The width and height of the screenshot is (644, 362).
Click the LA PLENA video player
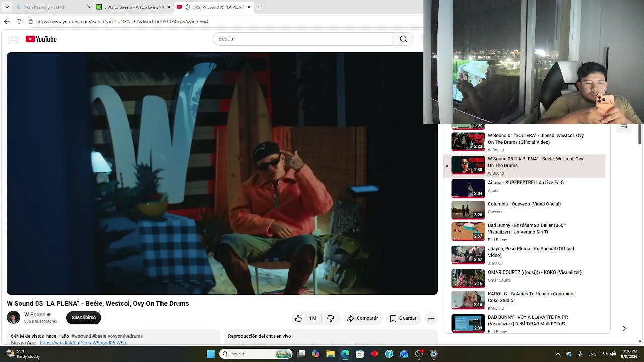pos(222,173)
